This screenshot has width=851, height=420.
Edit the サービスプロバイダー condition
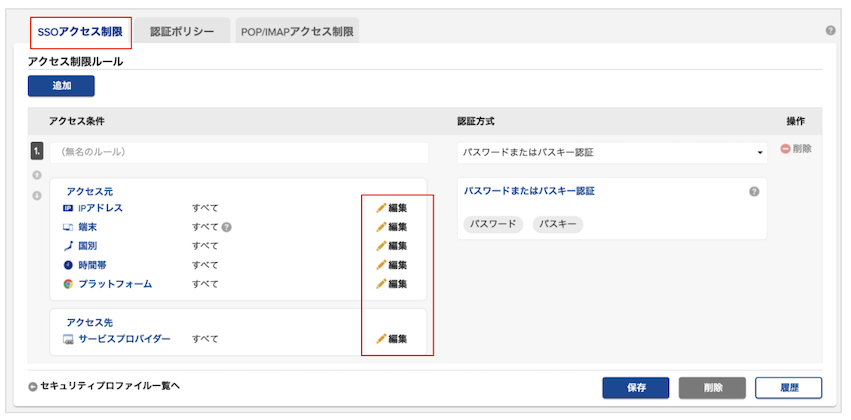coord(392,339)
